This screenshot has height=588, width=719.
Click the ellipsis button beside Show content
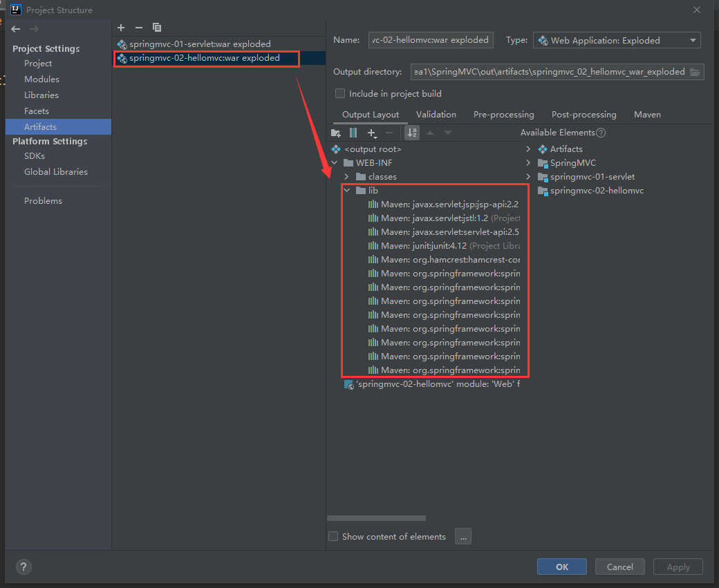[463, 536]
